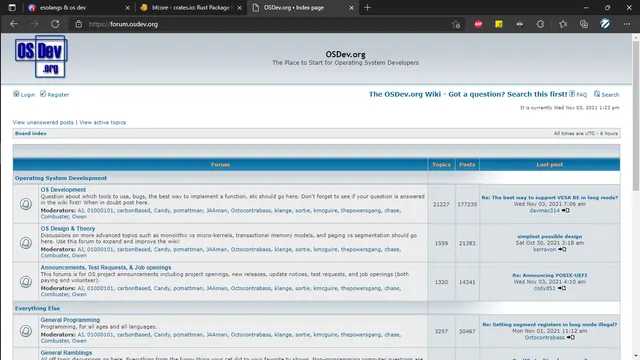The image size is (640, 360).
Task: Open the Register link
Action: (54, 94)
